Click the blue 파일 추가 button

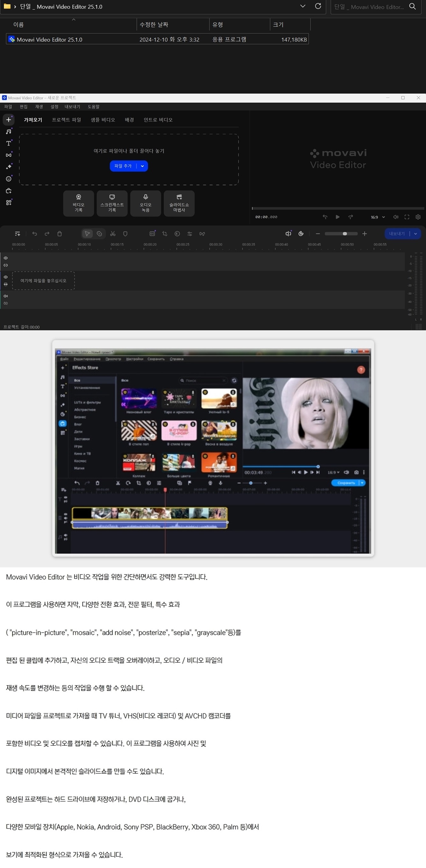pos(123,166)
